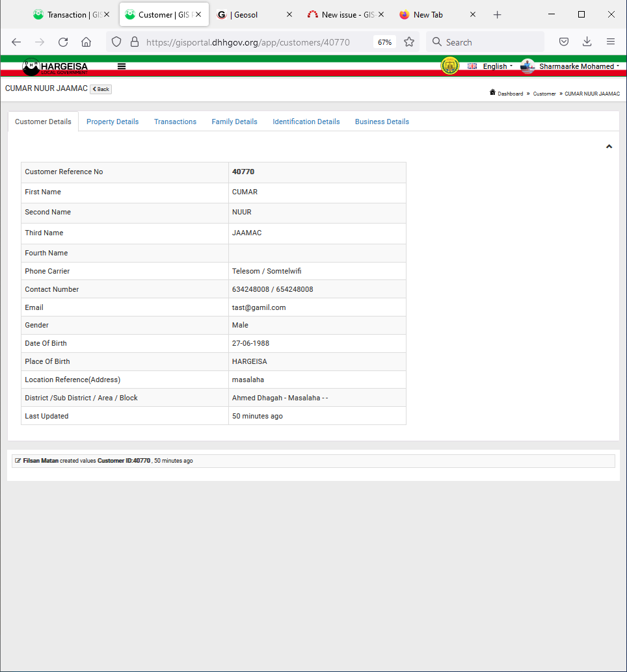627x672 pixels.
Task: Close the Geosol browser tab
Action: 289,14
